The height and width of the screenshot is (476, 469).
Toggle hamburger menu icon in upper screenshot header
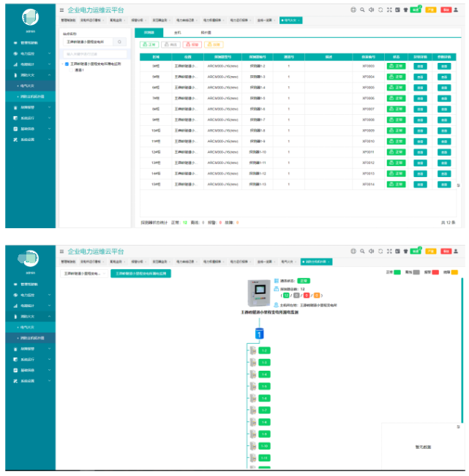pyautogui.click(x=61, y=10)
